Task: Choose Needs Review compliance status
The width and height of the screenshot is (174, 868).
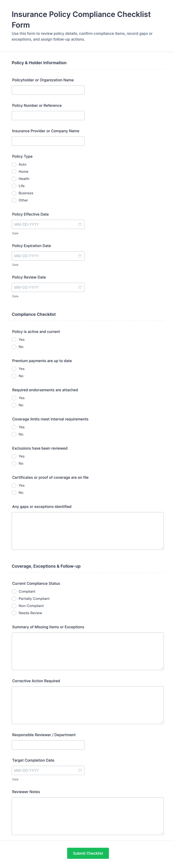Action: coord(14,613)
